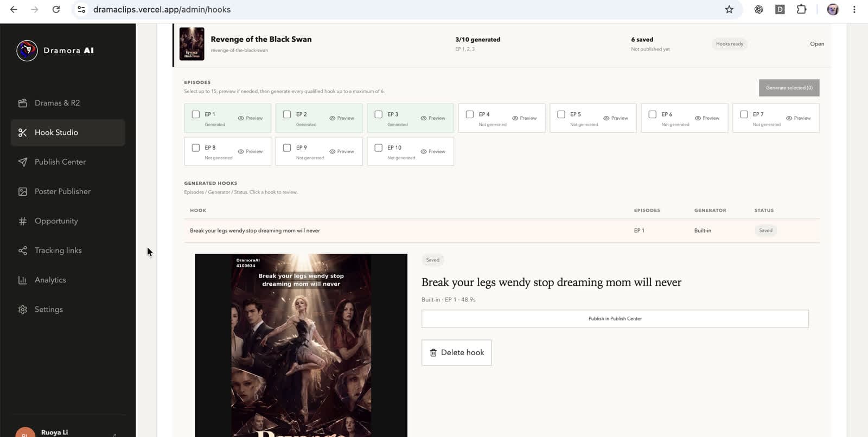Check the EP 5 checkbox
This screenshot has width=868, height=437.
(561, 114)
